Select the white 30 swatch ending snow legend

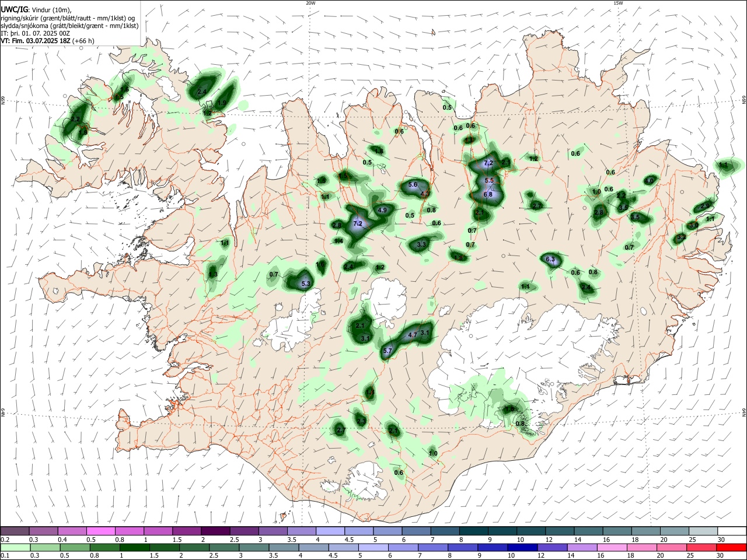pyautogui.click(x=731, y=531)
